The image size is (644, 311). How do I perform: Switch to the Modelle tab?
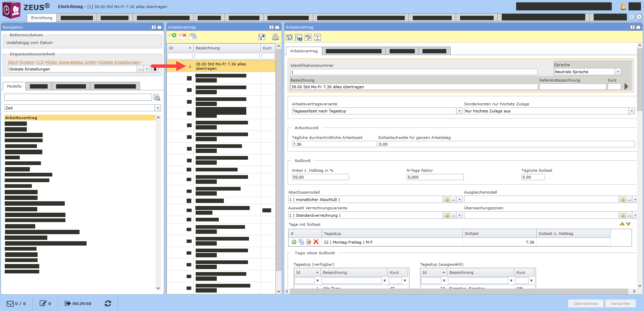(x=14, y=86)
